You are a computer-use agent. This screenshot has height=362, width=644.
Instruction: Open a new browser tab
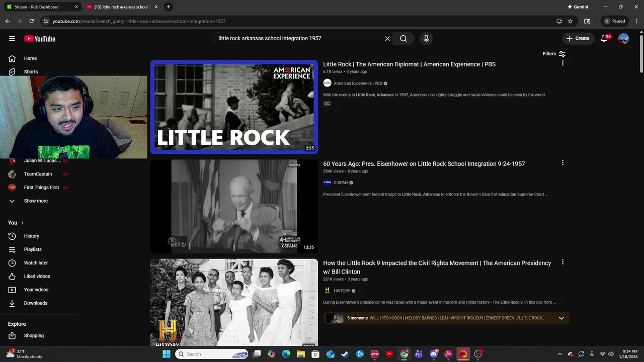click(x=168, y=7)
